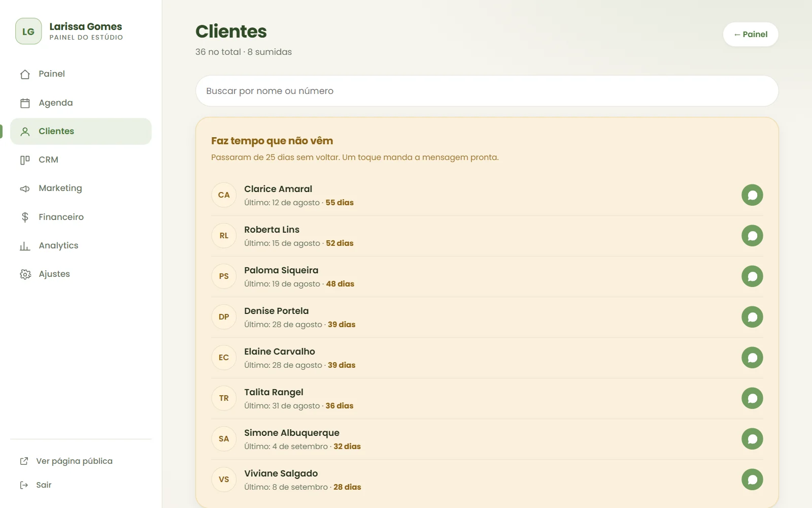This screenshot has height=508, width=812.
Task: Click the LG profile avatar
Action: click(28, 31)
